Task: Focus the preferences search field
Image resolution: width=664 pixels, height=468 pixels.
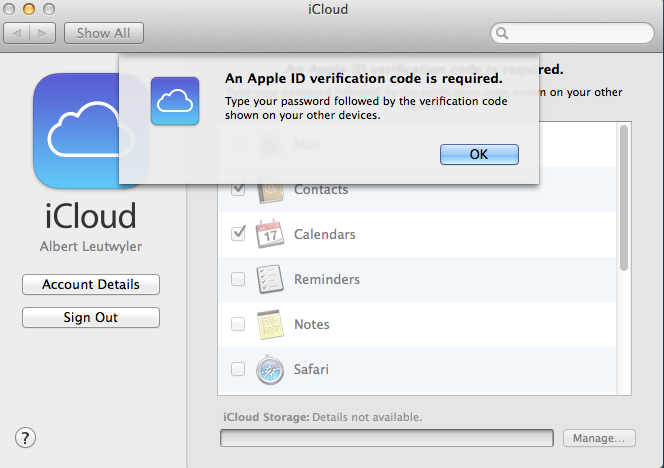Action: point(572,33)
